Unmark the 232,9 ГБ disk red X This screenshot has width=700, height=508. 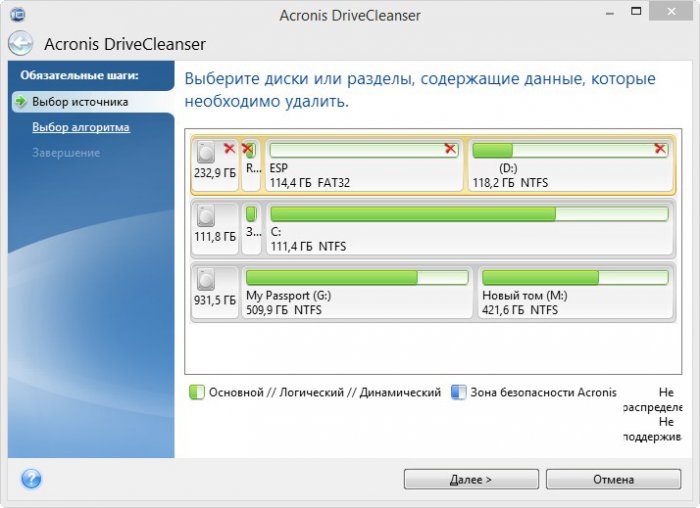[230, 149]
